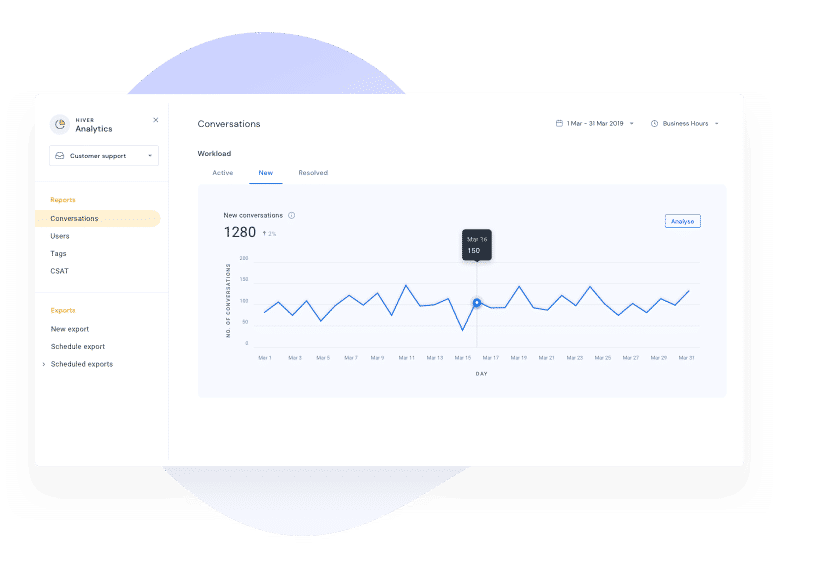Click the inbox icon in the mailbox selector
This screenshot has height=567, width=815.
click(60, 155)
